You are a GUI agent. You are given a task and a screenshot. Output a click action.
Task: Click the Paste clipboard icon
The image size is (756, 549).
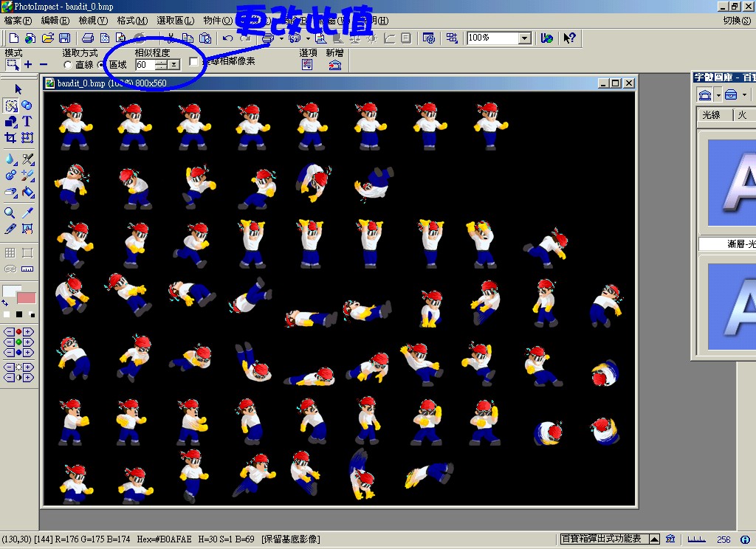click(x=205, y=38)
